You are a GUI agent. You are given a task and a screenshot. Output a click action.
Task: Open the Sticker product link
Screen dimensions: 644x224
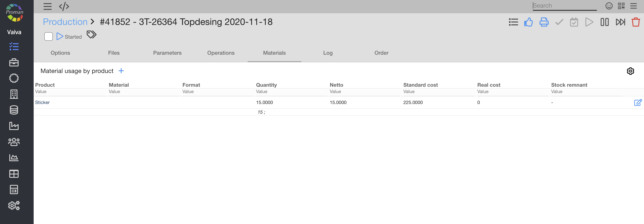pos(42,102)
